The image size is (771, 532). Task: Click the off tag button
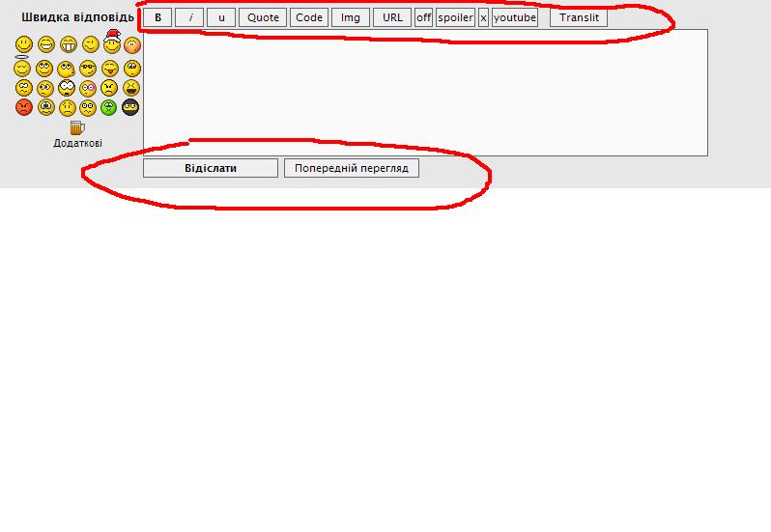423,17
